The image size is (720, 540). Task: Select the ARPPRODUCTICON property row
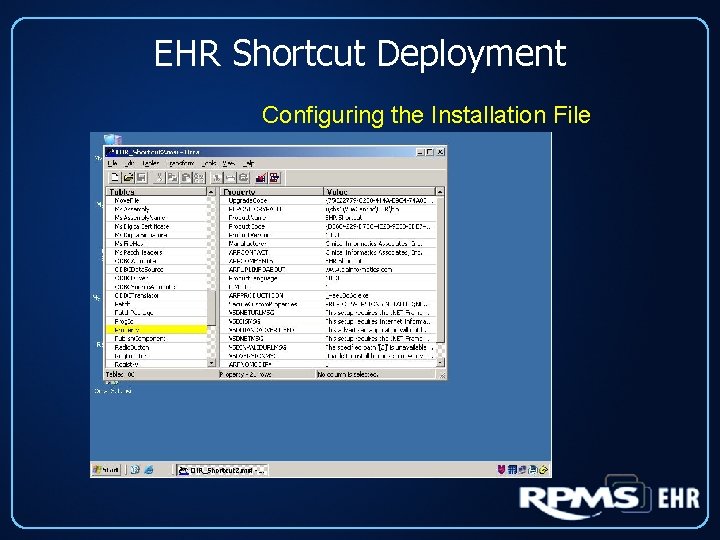(328, 296)
